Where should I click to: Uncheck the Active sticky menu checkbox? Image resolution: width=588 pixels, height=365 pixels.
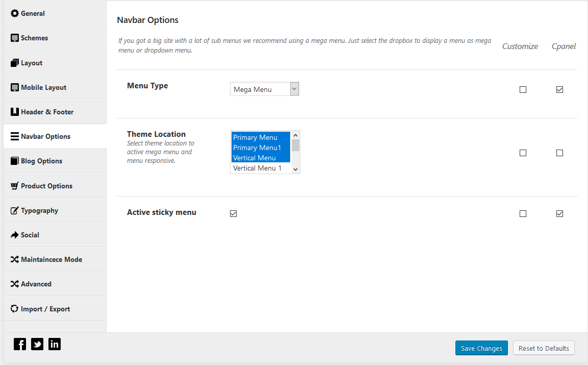pos(233,213)
